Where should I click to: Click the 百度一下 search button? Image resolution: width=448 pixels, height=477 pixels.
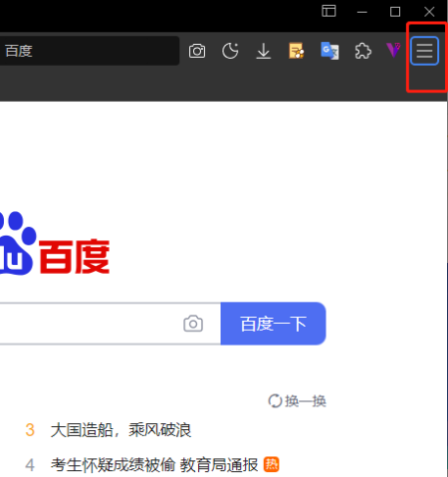[273, 324]
